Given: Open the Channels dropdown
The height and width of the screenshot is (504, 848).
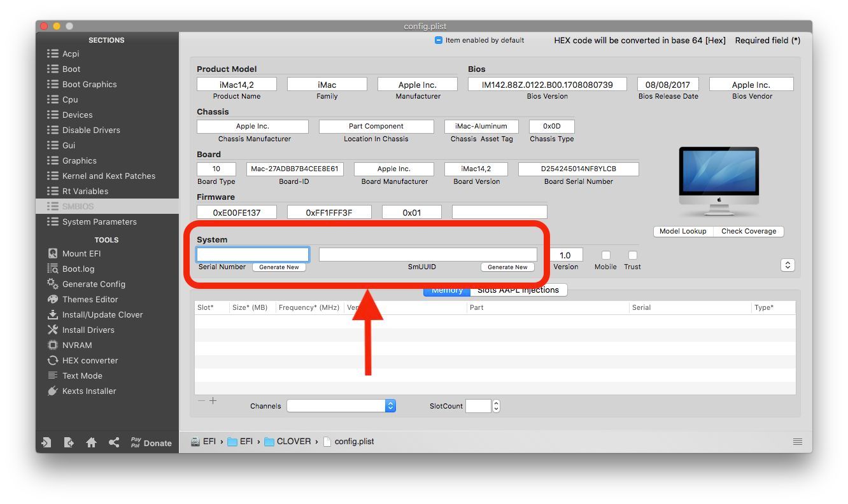Looking at the screenshot, I should click(341, 405).
